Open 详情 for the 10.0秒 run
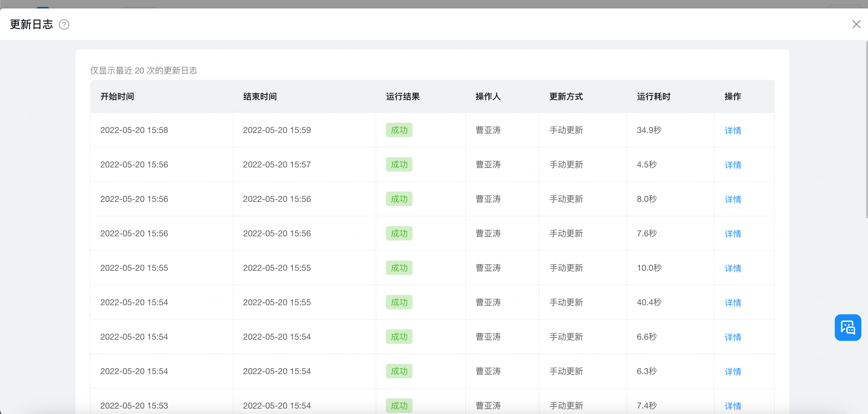Viewport: 868px width, 414px height. tap(733, 268)
